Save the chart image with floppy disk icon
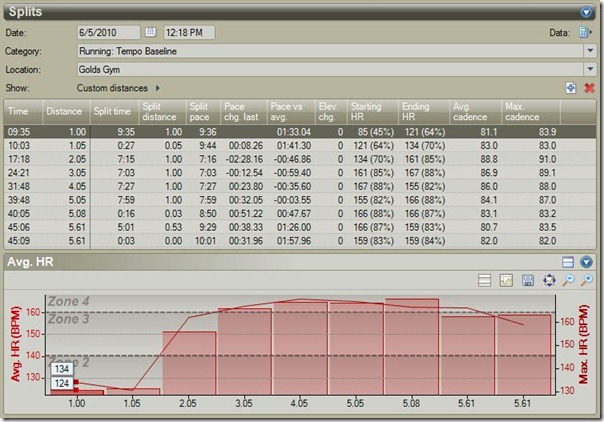The image size is (604, 422). pos(527,281)
